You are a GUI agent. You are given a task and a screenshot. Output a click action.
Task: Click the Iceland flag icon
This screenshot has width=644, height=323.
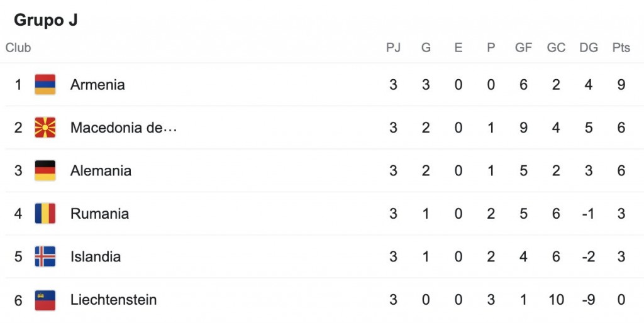coord(45,256)
